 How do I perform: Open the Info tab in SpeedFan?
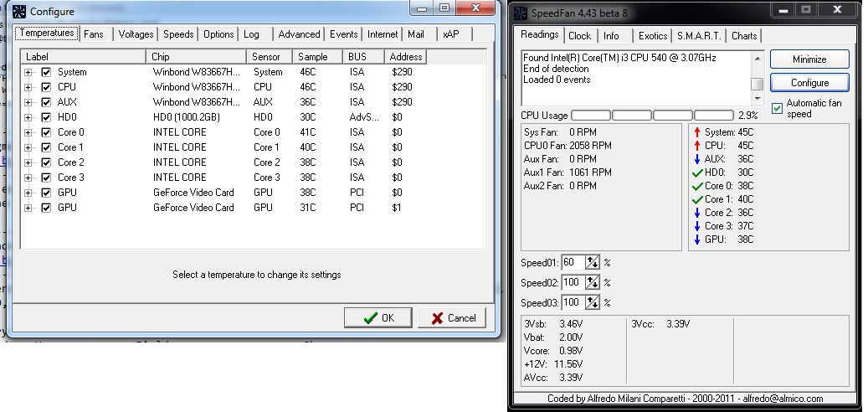(614, 36)
